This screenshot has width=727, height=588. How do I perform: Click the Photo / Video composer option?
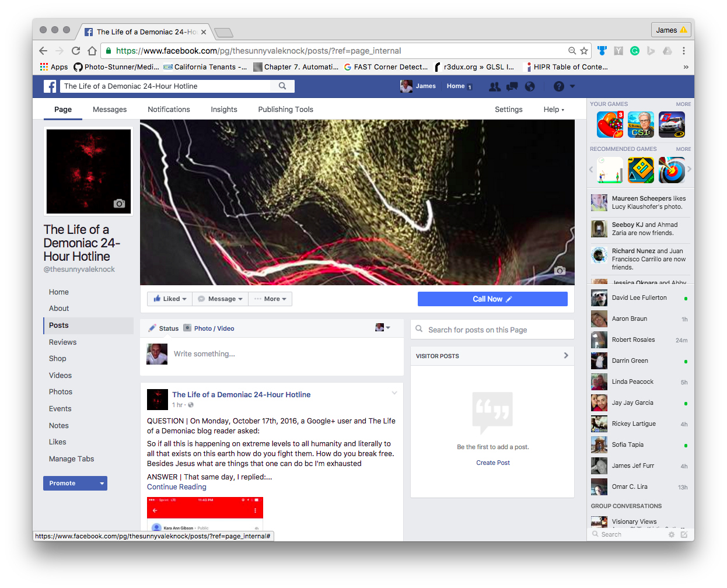209,328
